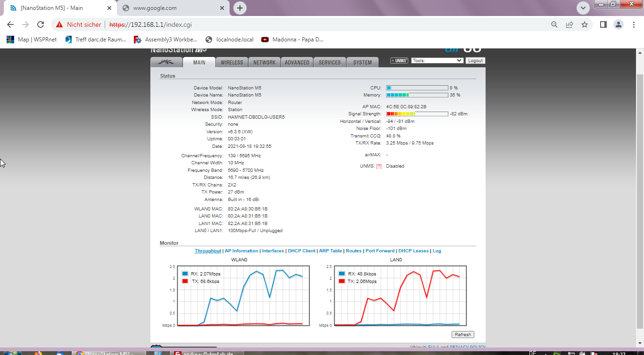The image size is (644, 355).
Task: Open the Ubiquiti logo tab
Action: coord(166,62)
